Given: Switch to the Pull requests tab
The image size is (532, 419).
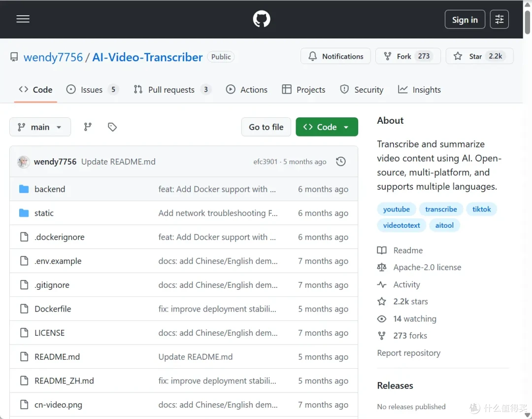Looking at the screenshot, I should (172, 90).
